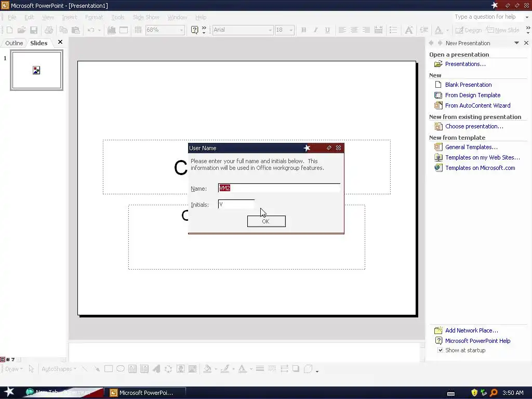Select the Text Box drawing tool
This screenshot has width=532, height=399.
[132, 369]
